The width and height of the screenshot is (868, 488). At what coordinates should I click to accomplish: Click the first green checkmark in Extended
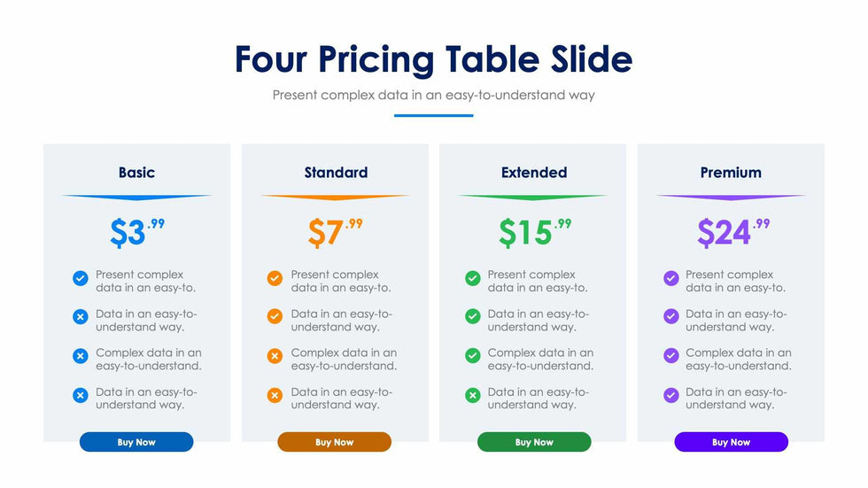(473, 279)
